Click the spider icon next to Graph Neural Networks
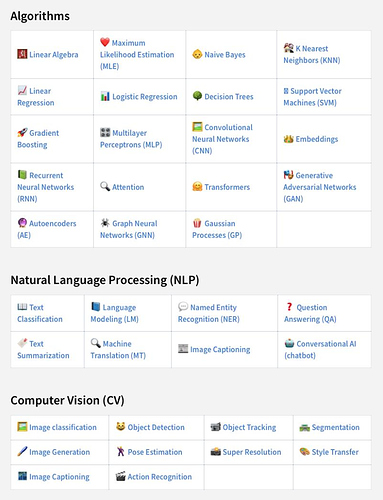This screenshot has height=500, width=383. pyautogui.click(x=105, y=223)
